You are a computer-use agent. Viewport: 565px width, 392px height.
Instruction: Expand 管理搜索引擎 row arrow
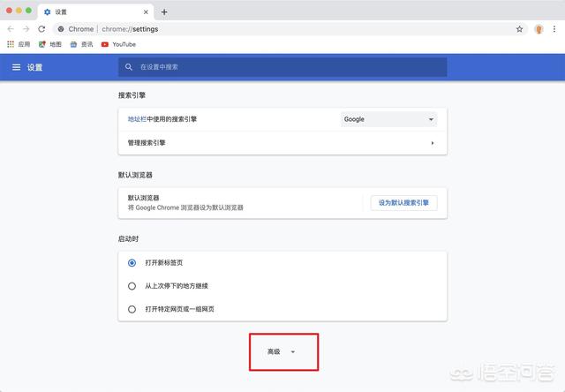tap(432, 142)
